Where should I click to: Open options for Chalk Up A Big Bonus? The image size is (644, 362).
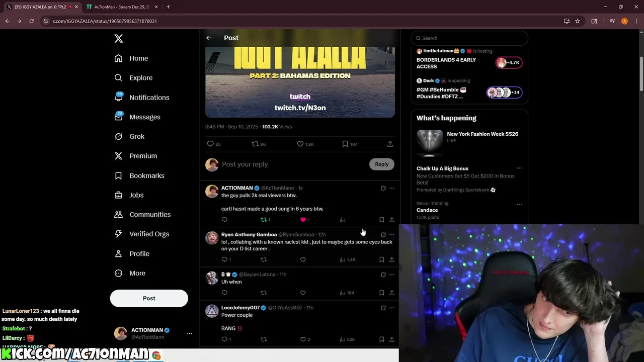[519, 168]
